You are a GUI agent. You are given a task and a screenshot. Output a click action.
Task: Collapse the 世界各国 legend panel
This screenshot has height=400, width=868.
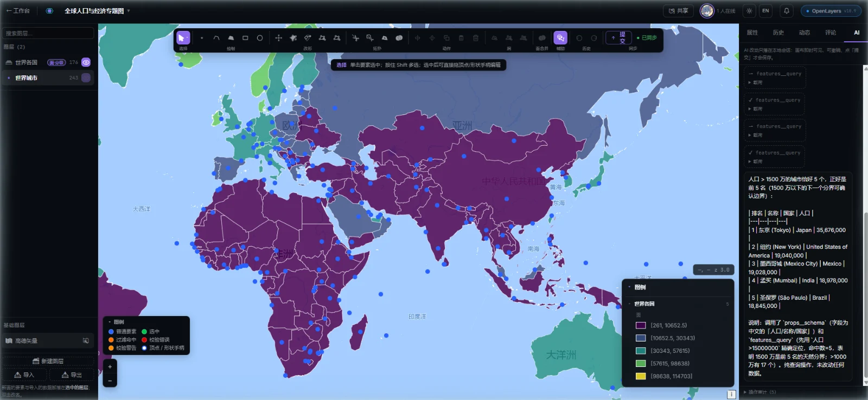click(629, 304)
